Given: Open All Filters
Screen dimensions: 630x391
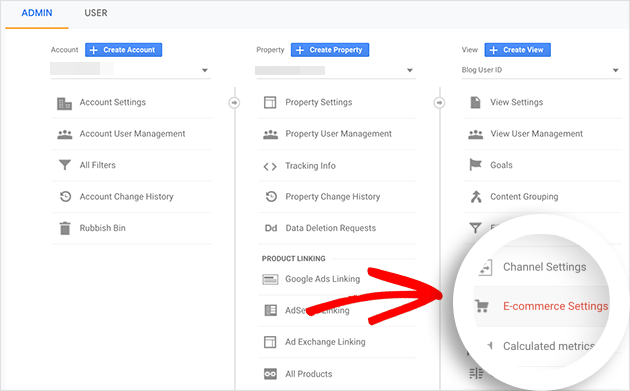Looking at the screenshot, I should click(x=98, y=165).
